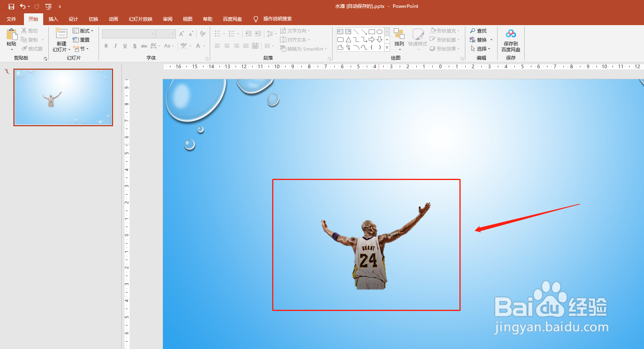Open the 百度网盘 tab
The width and height of the screenshot is (644, 349).
pos(232,19)
